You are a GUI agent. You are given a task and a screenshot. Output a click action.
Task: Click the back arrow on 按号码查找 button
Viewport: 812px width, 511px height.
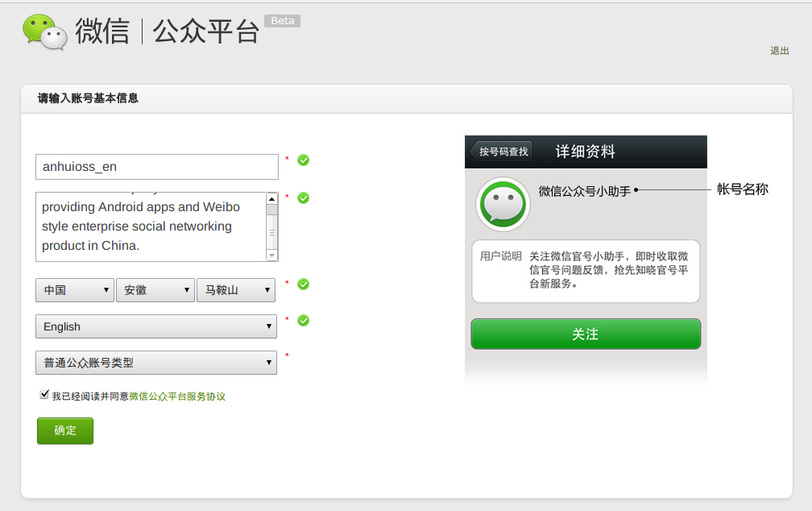coord(476,151)
